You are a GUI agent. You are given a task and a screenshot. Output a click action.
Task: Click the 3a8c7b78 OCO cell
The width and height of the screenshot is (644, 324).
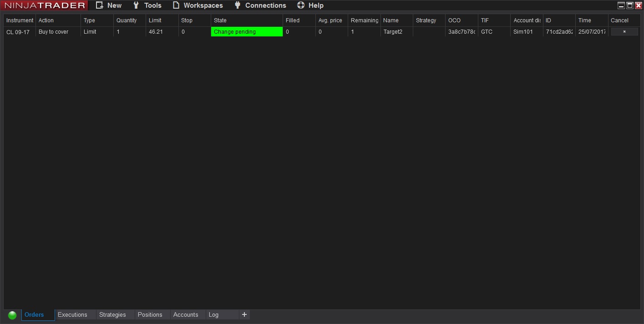pyautogui.click(x=461, y=32)
